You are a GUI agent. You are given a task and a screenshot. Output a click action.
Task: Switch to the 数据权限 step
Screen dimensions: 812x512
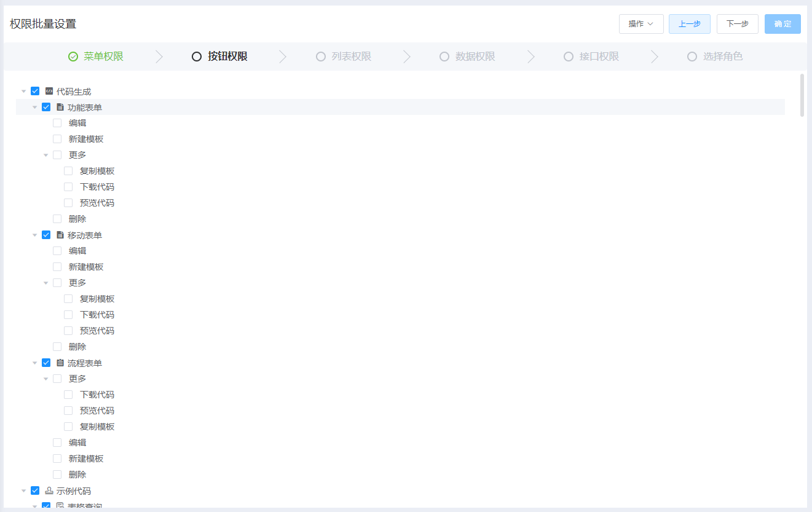(475, 57)
